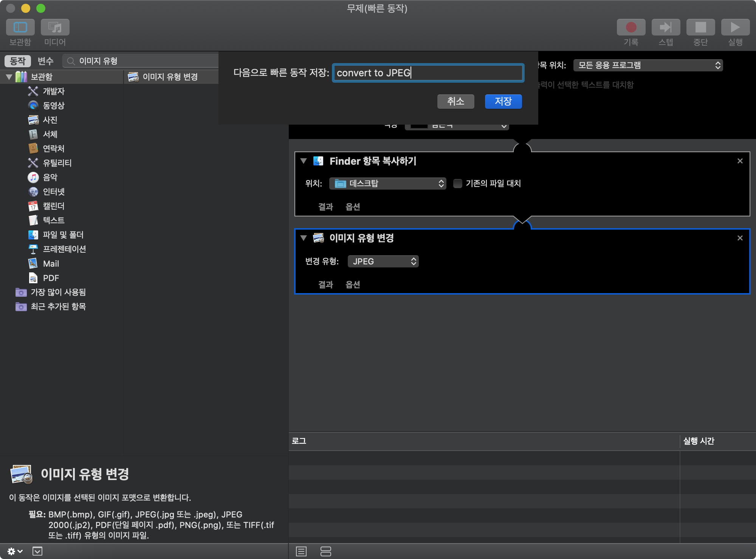
Task: Click the Step (스텝) toolbar icon
Action: [x=666, y=28]
